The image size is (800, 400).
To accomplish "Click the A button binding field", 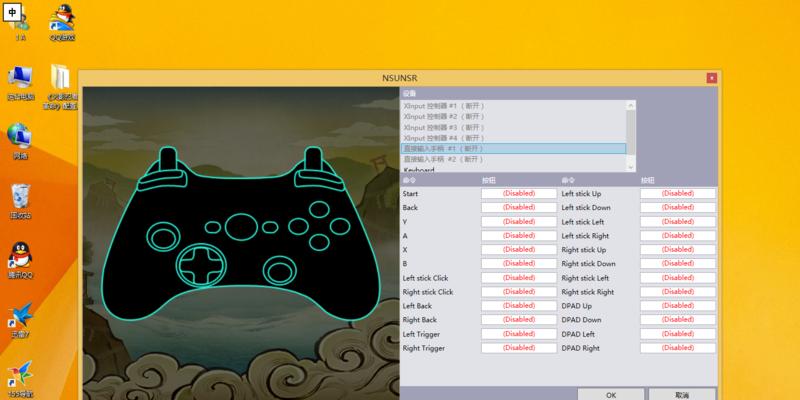I will (x=519, y=236).
